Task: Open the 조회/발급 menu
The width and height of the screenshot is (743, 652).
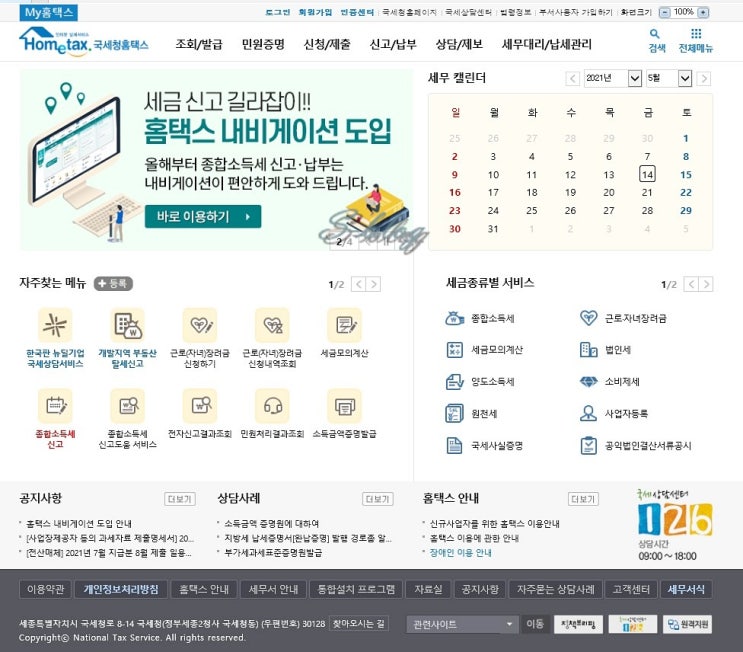Action: [199, 44]
